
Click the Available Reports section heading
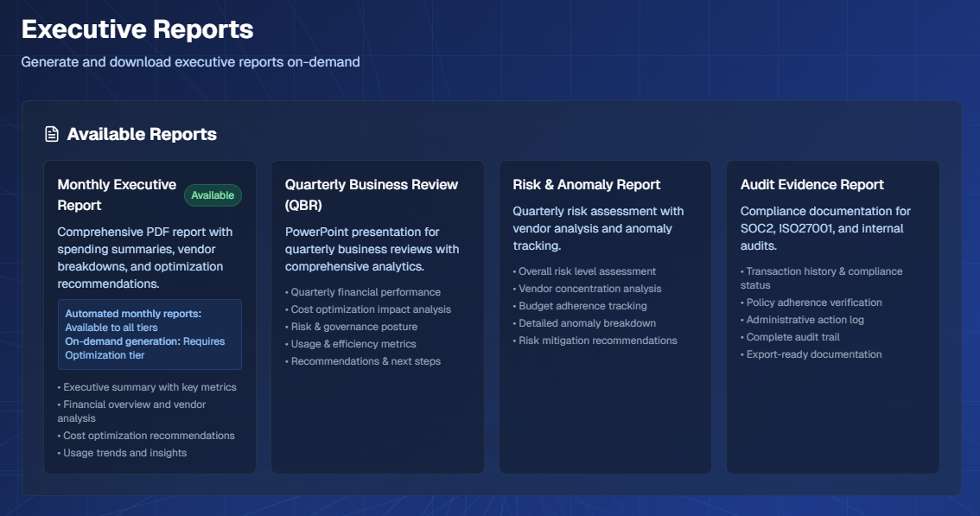[142, 134]
